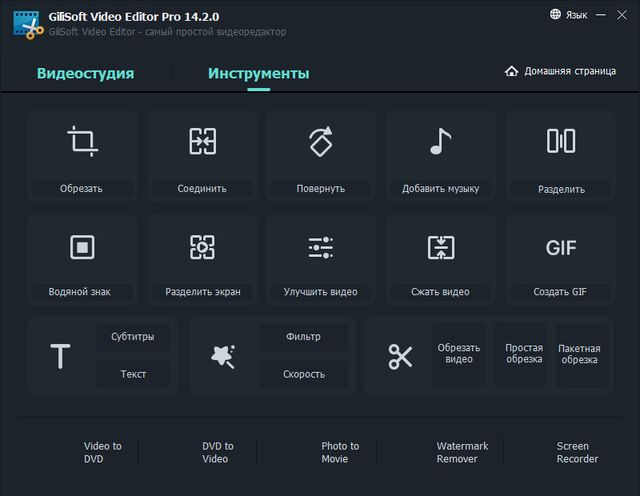Select the Инструменты tab
This screenshot has height=496, width=640.
pos(258,74)
